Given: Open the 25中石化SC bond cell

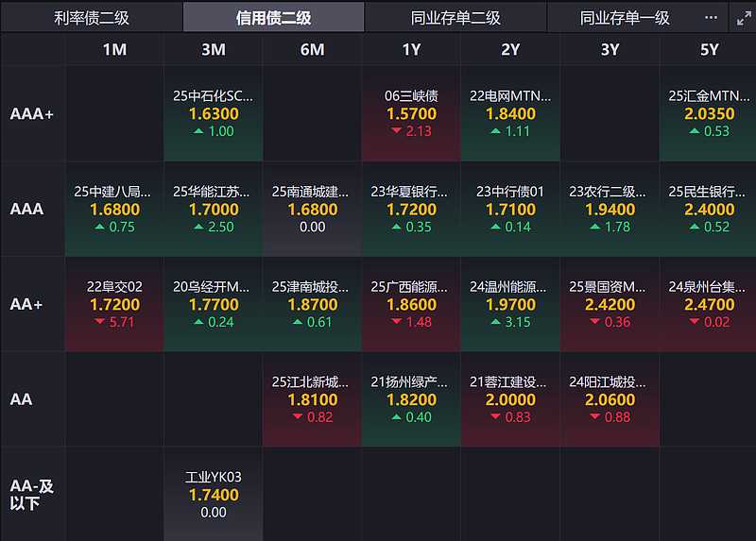Looking at the screenshot, I should tap(214, 113).
